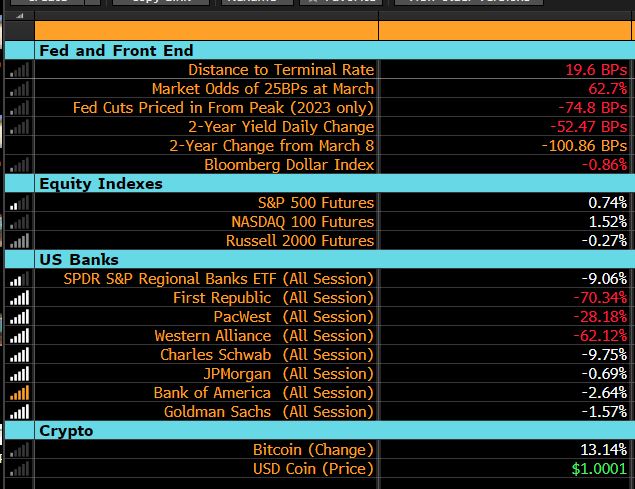Screen dimensions: 635x489
Task: Click the Market Odds of 25BPs at March label
Action: (263, 89)
